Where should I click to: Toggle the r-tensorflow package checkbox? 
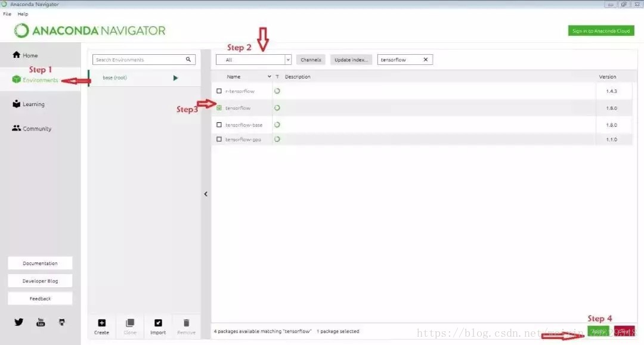[x=219, y=91]
